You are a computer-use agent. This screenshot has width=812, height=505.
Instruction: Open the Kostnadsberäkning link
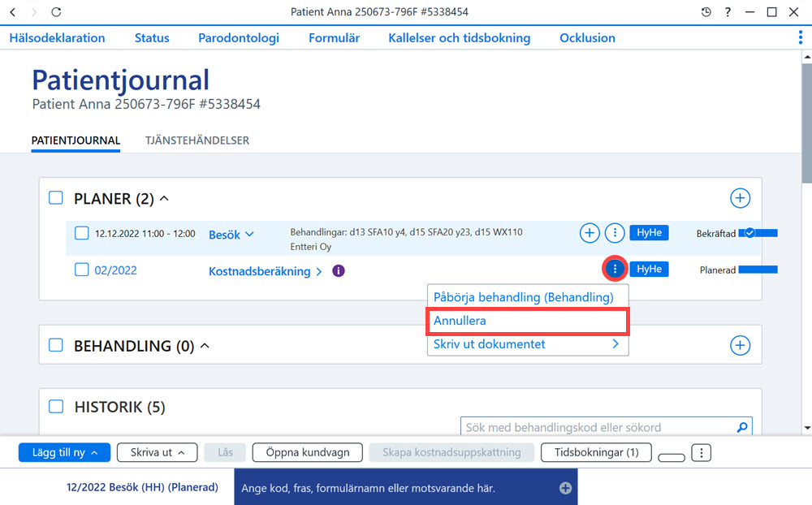(x=260, y=271)
